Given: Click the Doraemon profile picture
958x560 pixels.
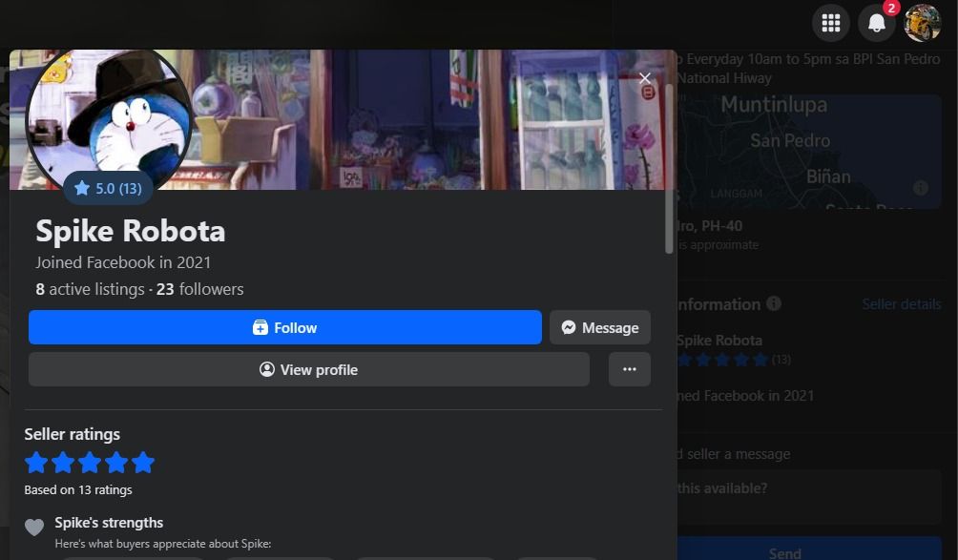Looking at the screenshot, I should click(108, 113).
